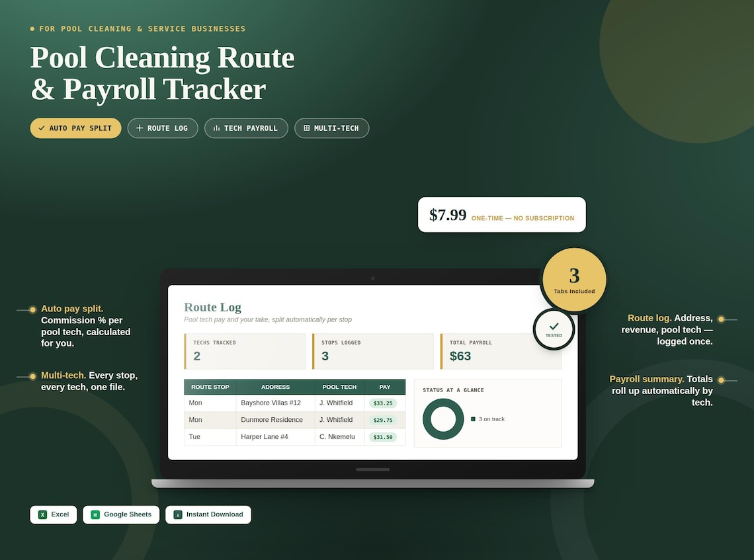Image resolution: width=754 pixels, height=560 pixels.
Task: Click the STOPS LOGGED card
Action: click(x=372, y=351)
